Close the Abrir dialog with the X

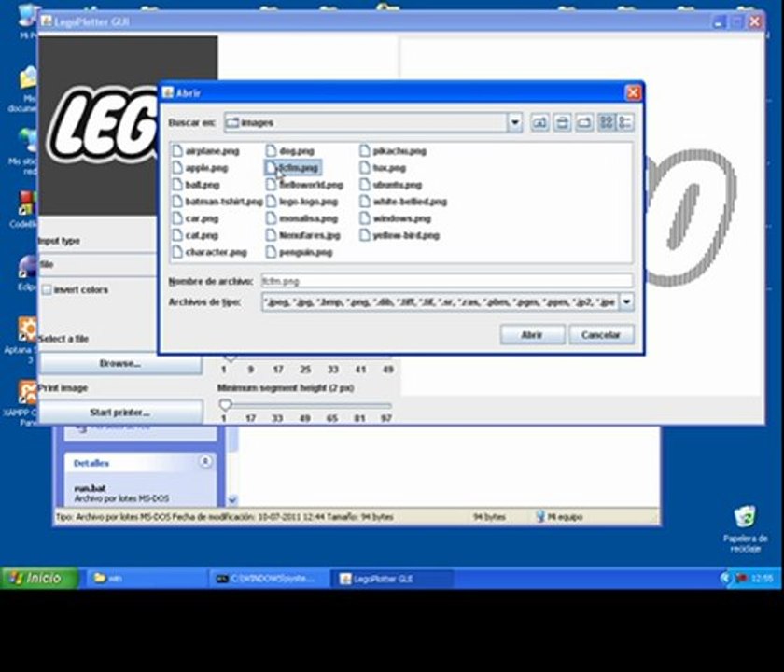(x=633, y=93)
